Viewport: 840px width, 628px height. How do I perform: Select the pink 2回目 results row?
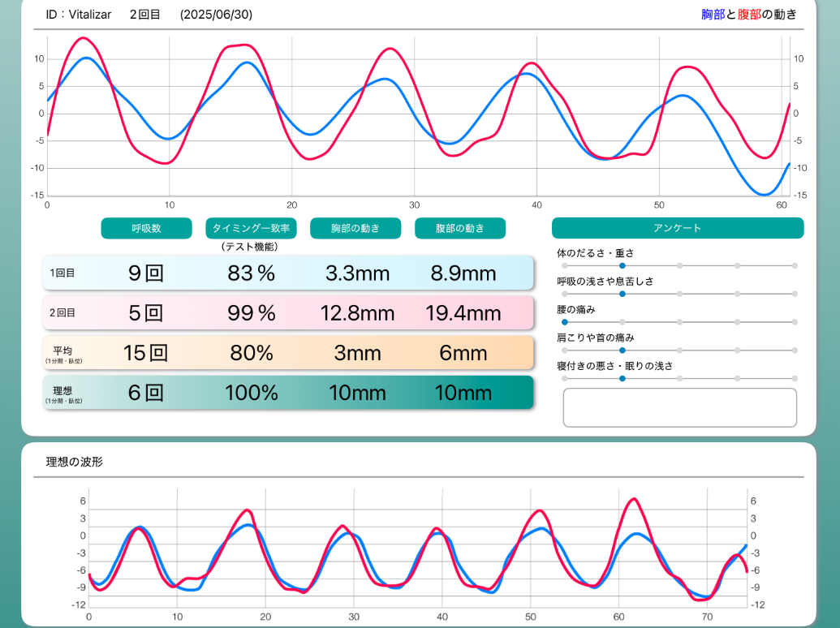(288, 312)
